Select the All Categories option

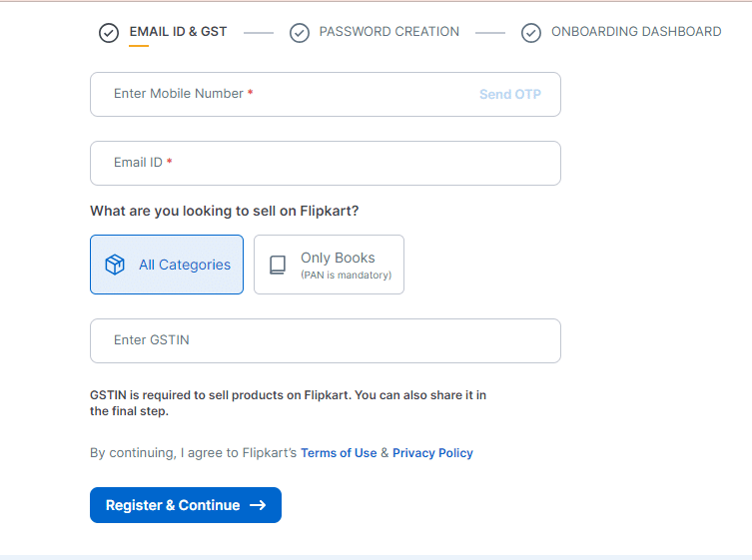click(x=167, y=265)
